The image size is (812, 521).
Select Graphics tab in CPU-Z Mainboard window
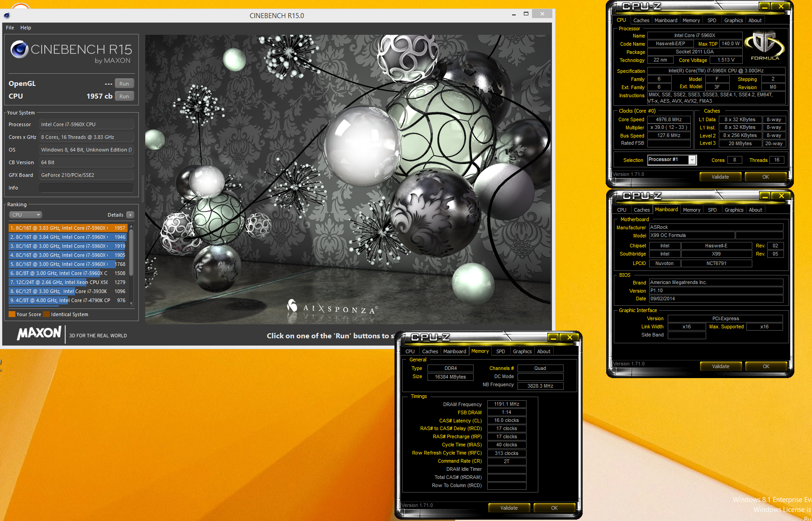734,210
